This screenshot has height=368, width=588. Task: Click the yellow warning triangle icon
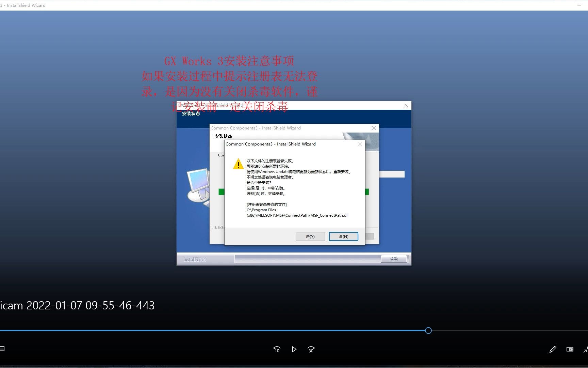(x=238, y=164)
